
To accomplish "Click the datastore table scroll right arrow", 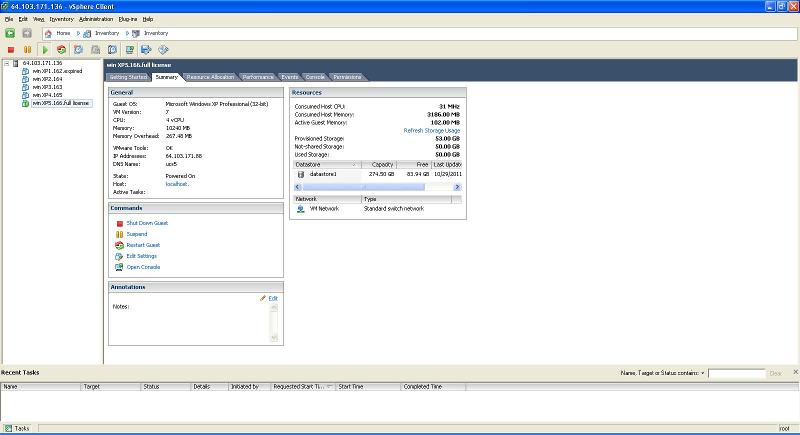I will click(457, 187).
